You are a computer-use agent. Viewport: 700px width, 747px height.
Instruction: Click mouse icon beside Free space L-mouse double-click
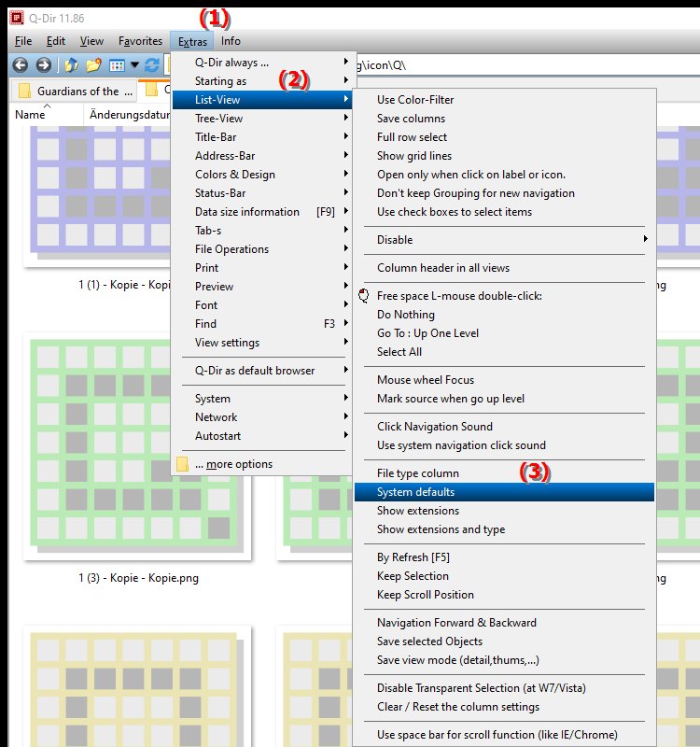tap(364, 296)
